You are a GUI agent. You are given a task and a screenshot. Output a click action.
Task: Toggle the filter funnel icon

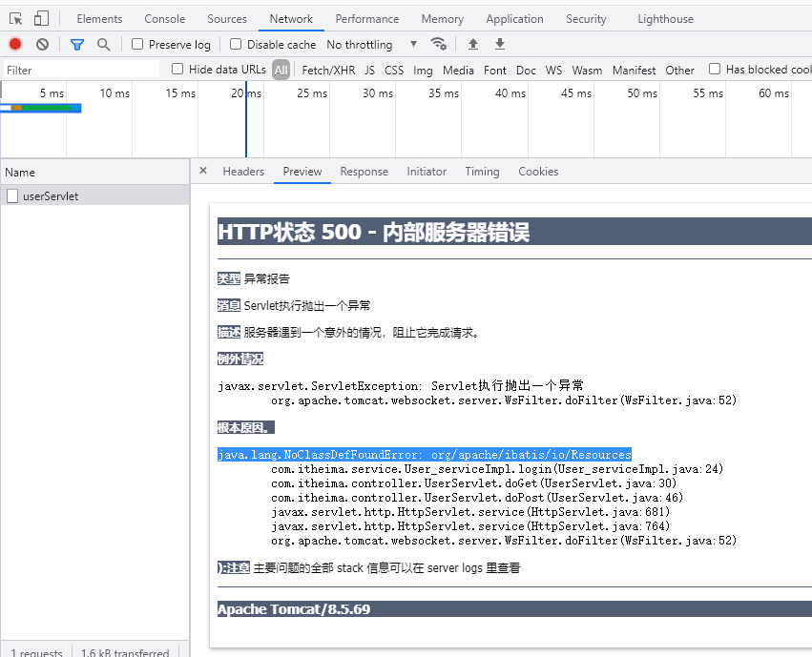(77, 45)
